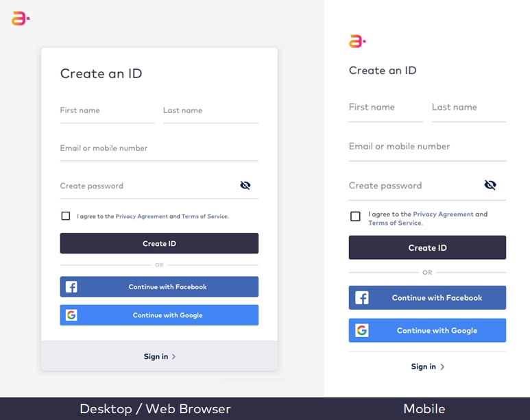Check the agreement checkbox in Desktop form
Image resolution: width=530 pixels, height=420 pixels.
coord(66,216)
